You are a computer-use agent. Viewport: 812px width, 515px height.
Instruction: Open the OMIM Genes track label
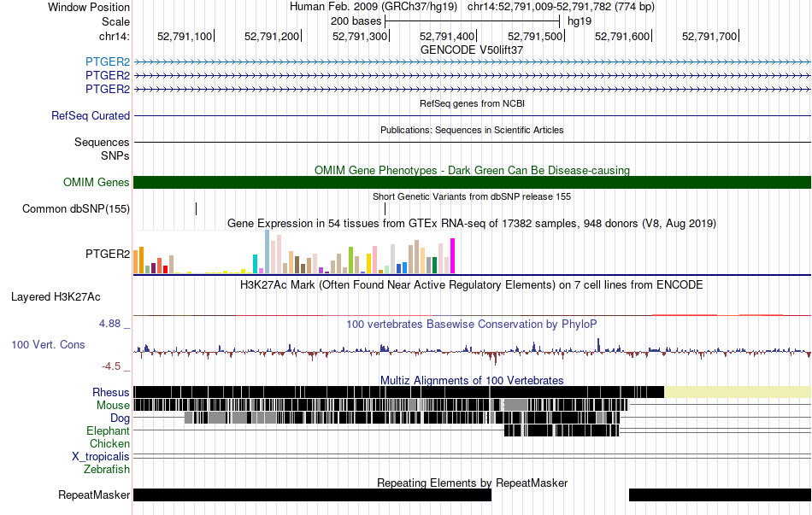point(97,182)
